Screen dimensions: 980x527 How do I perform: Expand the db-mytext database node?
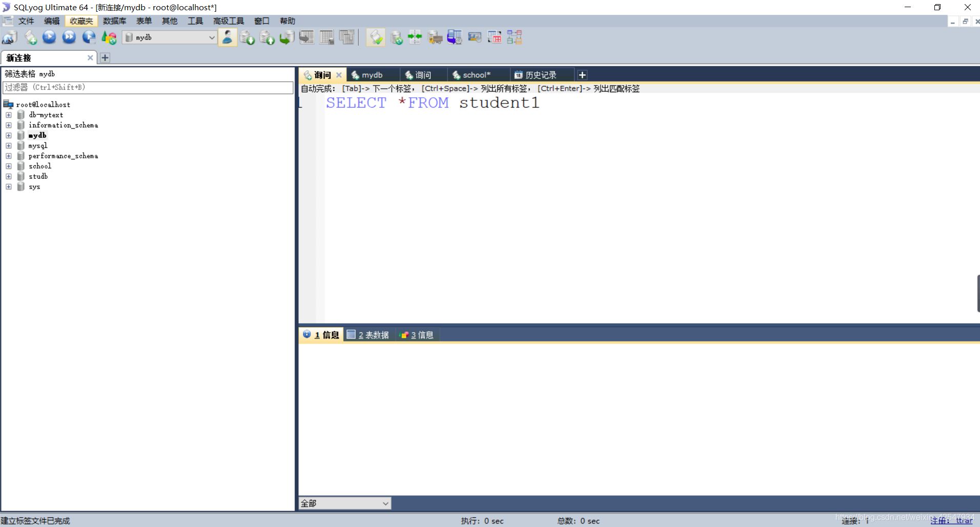(x=9, y=115)
